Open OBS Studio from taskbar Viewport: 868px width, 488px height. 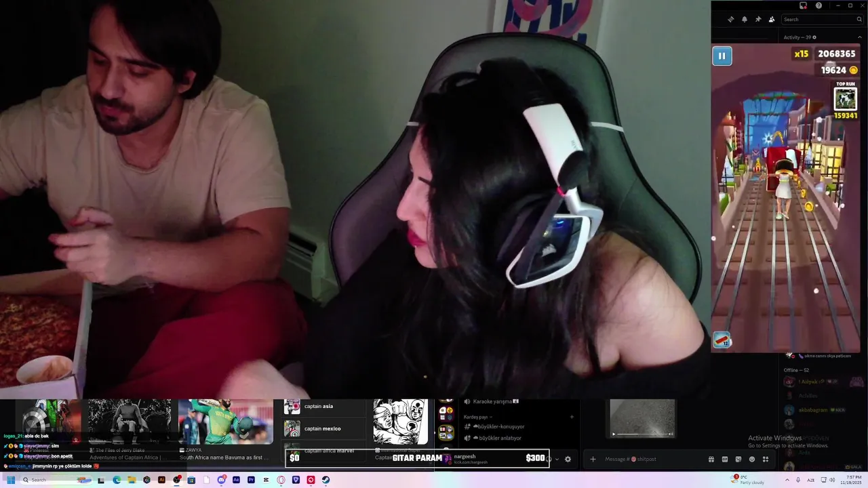pyautogui.click(x=177, y=480)
